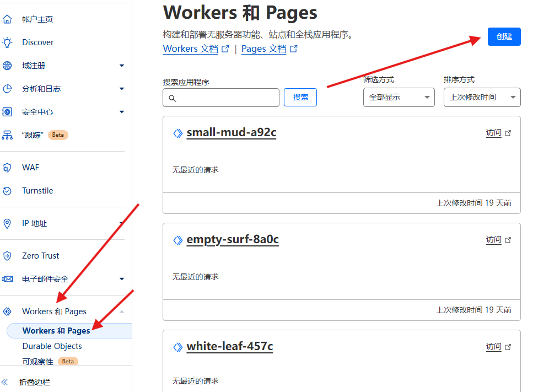Open “跟踪” Beta in the sidebar
This screenshot has height=392, width=533.
point(45,135)
